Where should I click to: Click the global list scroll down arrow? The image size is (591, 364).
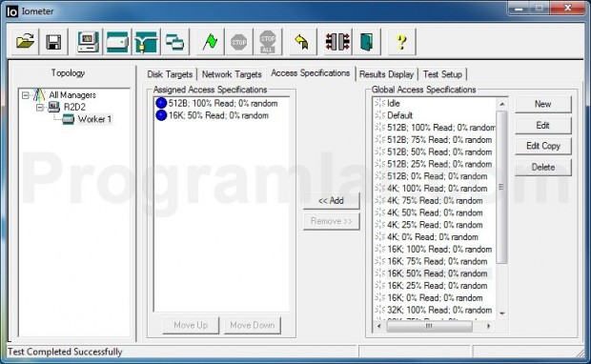tap(501, 313)
